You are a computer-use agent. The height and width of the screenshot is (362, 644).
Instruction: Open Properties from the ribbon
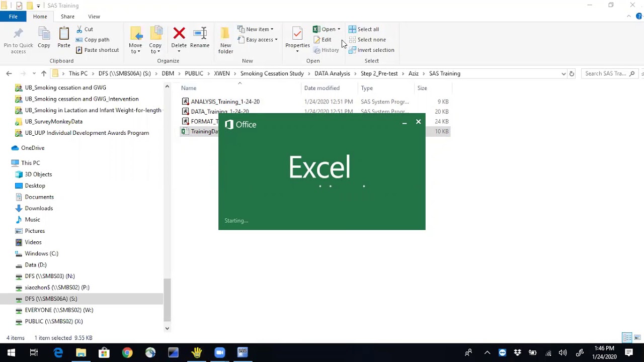pos(297,40)
